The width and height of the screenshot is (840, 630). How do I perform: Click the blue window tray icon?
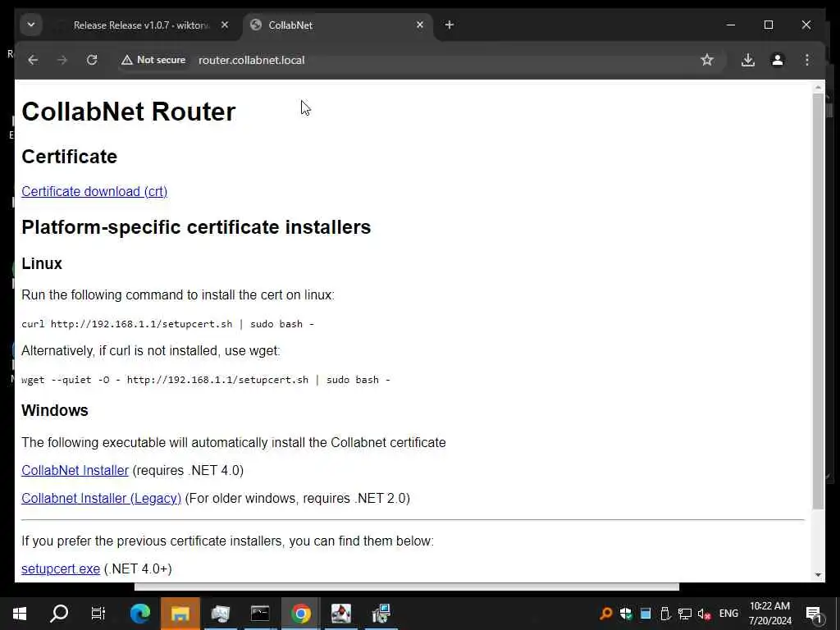[x=646, y=614]
